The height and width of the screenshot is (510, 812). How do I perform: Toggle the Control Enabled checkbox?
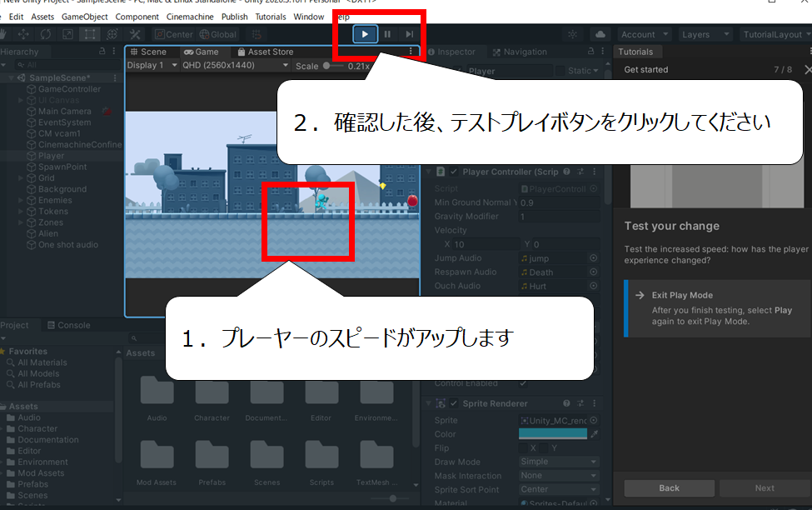(x=523, y=383)
